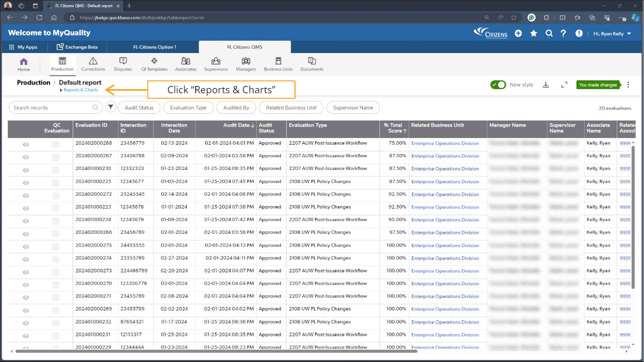
Task: Click the search magnifier in blue header
Action: [549, 33]
